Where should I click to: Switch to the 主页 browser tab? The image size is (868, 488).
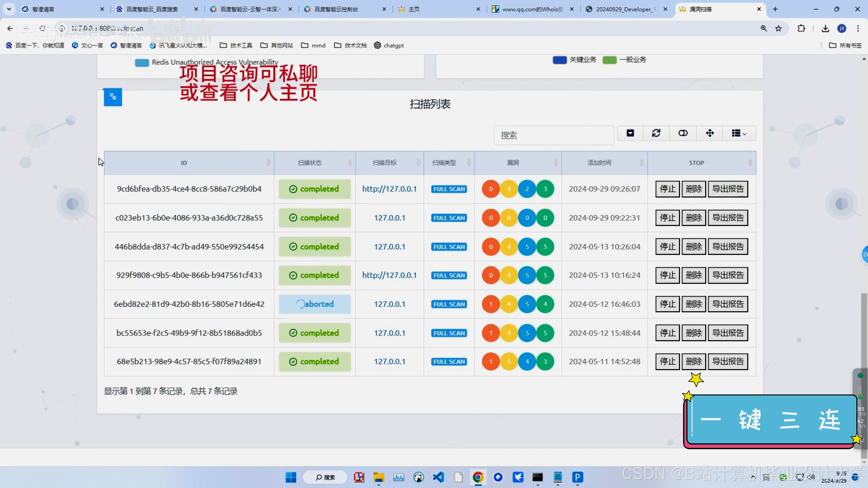click(x=414, y=9)
